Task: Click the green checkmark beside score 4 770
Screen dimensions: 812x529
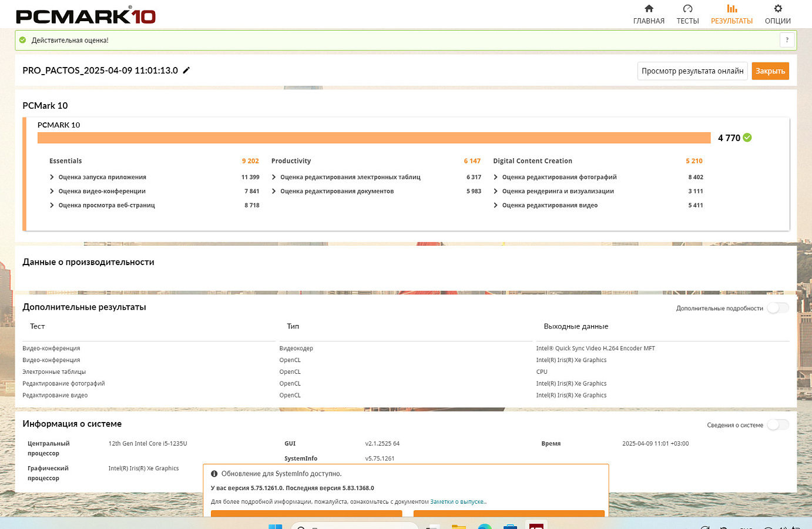Action: tap(747, 138)
